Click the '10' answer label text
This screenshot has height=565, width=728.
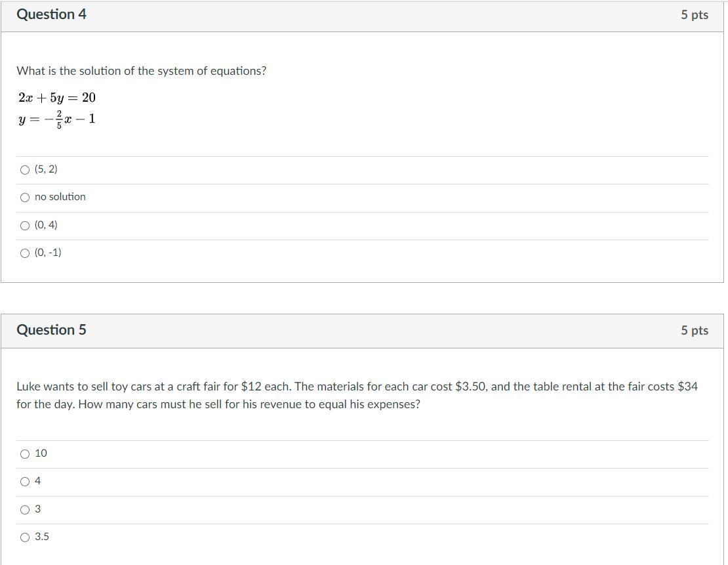(41, 453)
